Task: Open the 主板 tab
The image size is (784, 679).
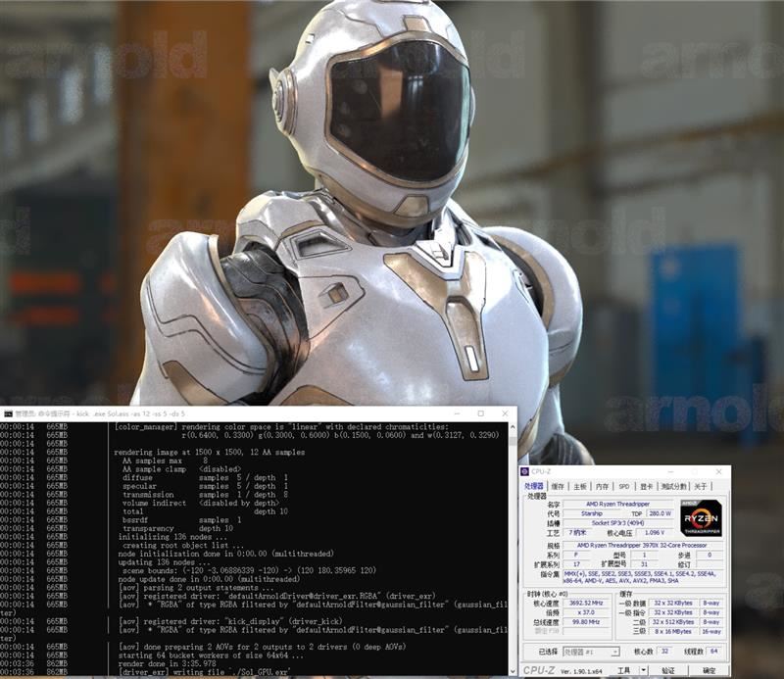Action: [580, 486]
